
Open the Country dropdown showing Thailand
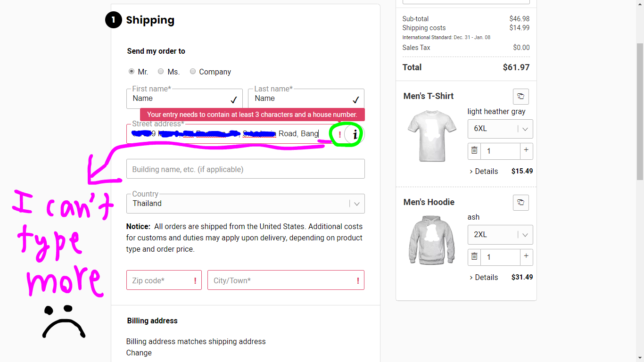245,204
